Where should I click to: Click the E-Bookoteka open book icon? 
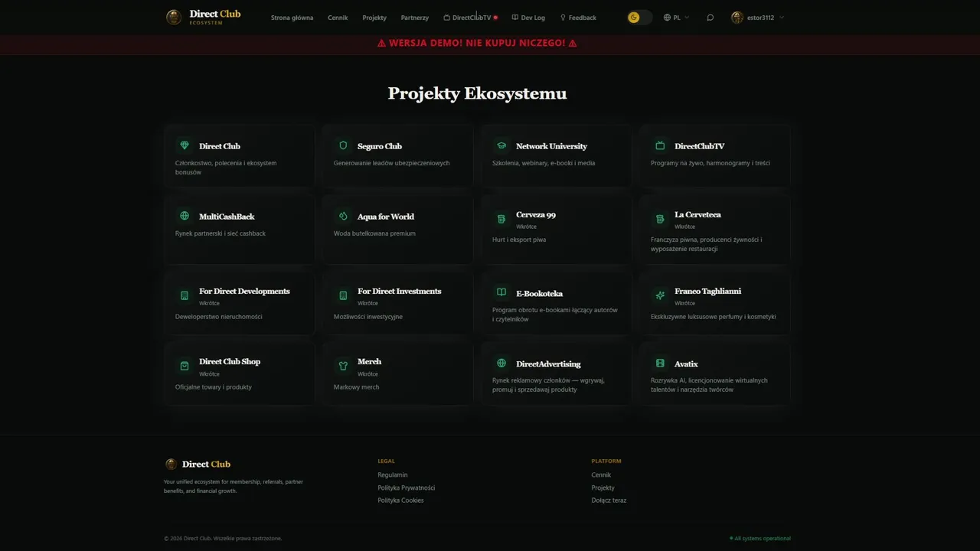pyautogui.click(x=501, y=292)
